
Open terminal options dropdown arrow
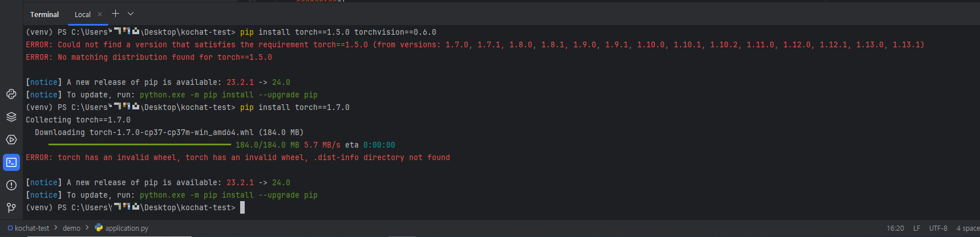[131, 14]
